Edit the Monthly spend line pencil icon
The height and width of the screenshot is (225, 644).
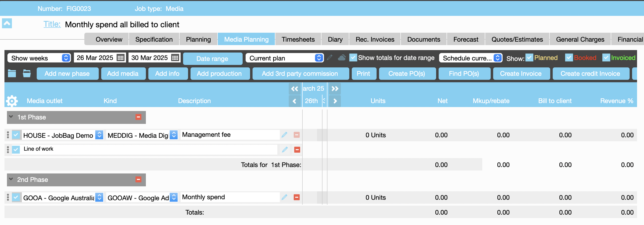(x=285, y=197)
